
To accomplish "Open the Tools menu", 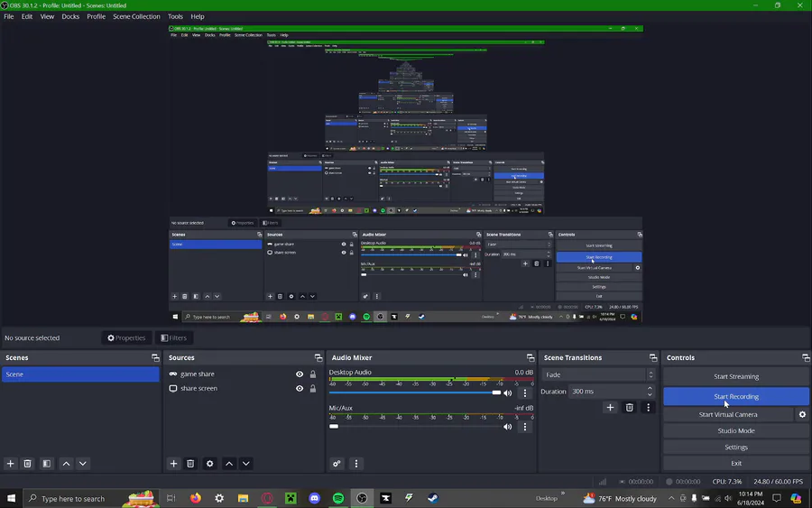I will click(175, 16).
